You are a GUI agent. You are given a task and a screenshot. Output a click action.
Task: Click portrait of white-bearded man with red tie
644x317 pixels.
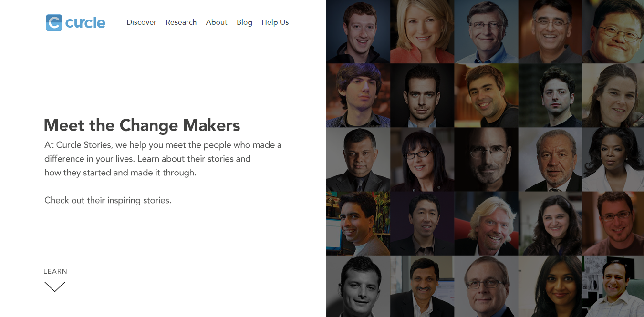tap(550, 159)
